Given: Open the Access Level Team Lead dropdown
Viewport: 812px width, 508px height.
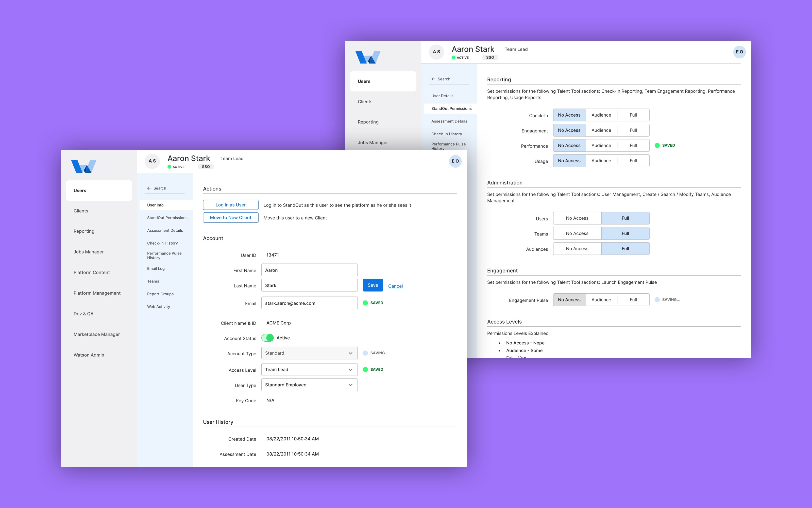Looking at the screenshot, I should (309, 370).
